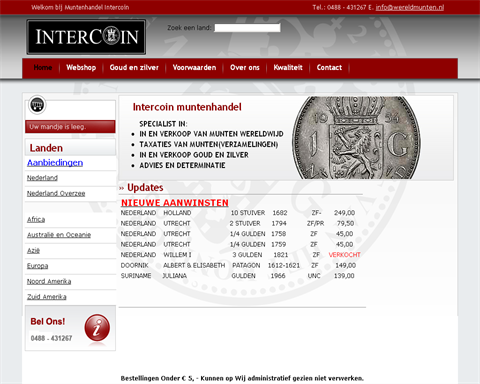This screenshot has height=384, width=480.
Task: Open the Europa country link
Action: 38,266
